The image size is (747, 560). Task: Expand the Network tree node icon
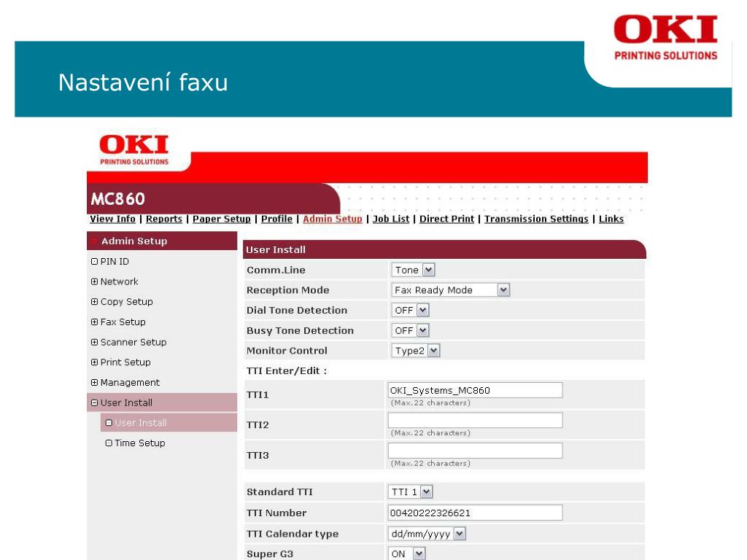tap(94, 281)
